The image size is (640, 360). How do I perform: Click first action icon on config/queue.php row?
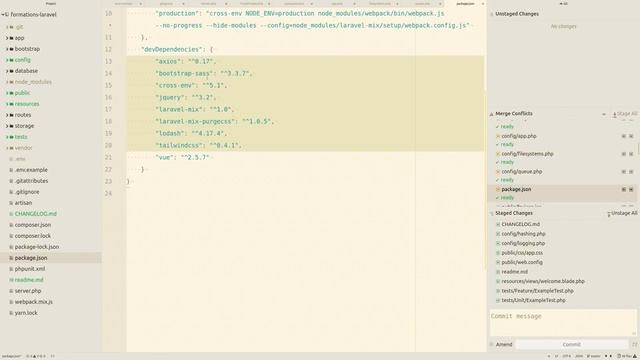pyautogui.click(x=624, y=172)
